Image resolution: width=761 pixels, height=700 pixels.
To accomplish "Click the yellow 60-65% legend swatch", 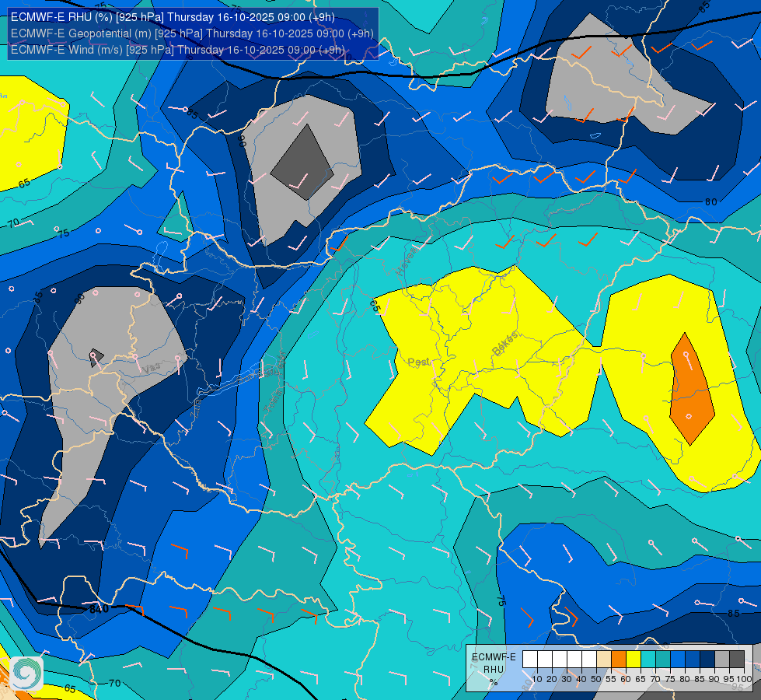I will tap(634, 660).
